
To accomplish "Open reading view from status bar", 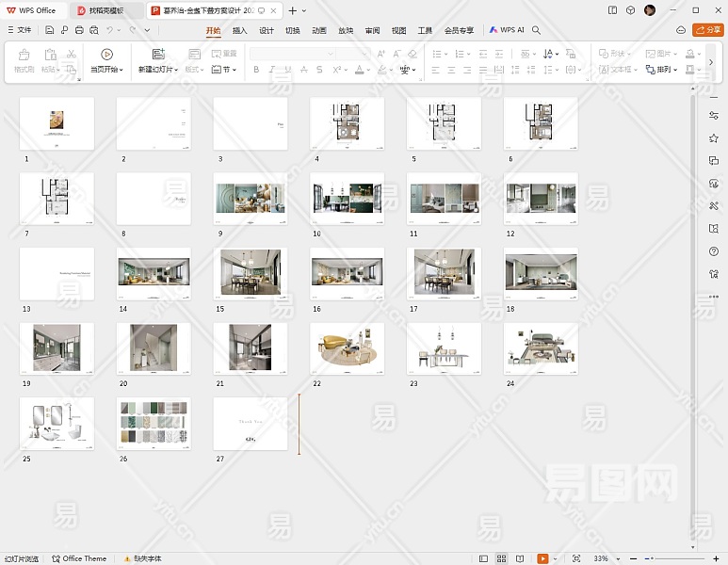I will (521, 558).
